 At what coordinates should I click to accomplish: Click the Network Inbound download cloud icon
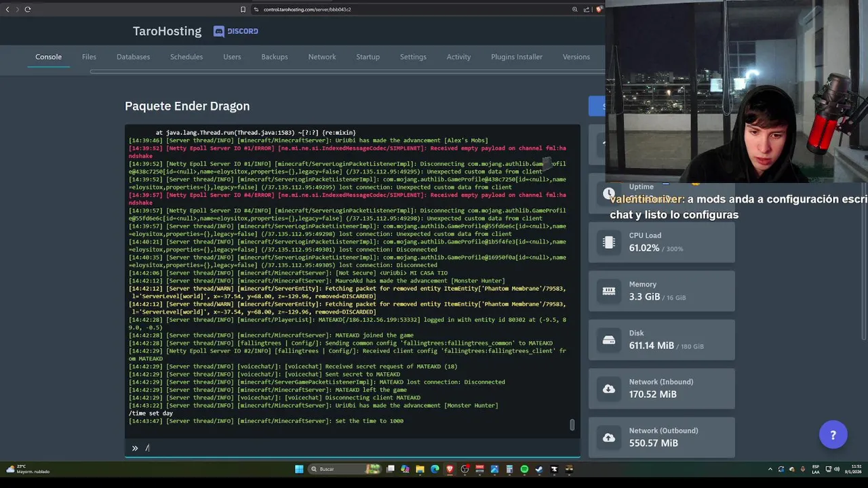(609, 388)
